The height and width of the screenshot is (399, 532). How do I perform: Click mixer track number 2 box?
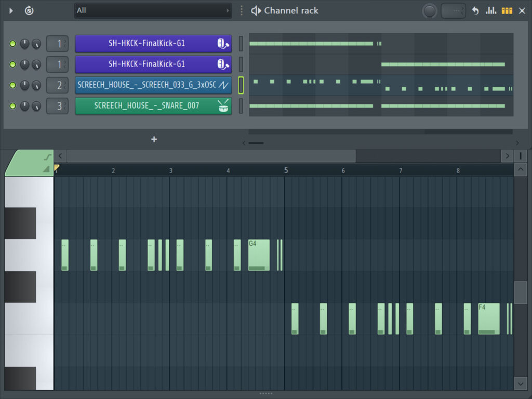57,85
